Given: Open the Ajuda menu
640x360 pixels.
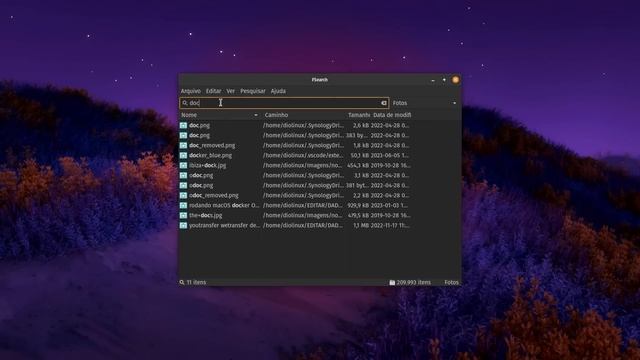Looking at the screenshot, I should 278,91.
